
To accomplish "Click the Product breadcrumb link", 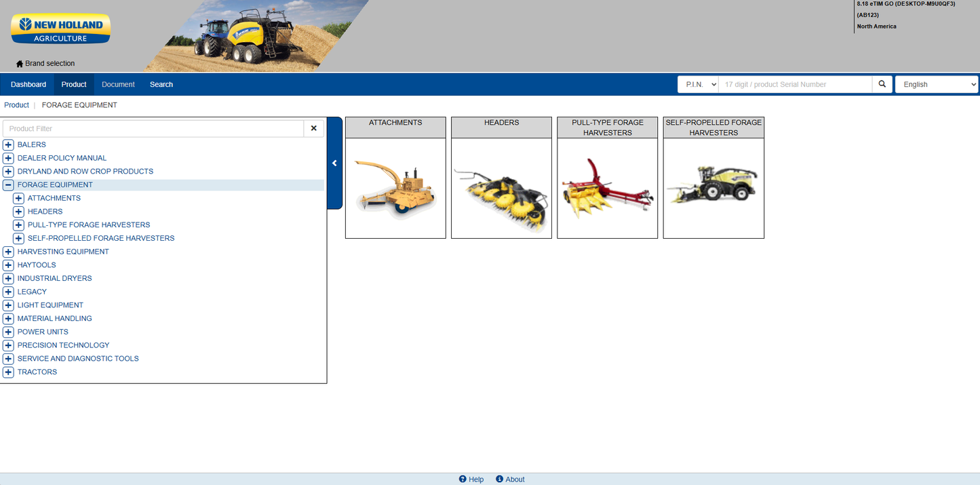I will point(16,105).
